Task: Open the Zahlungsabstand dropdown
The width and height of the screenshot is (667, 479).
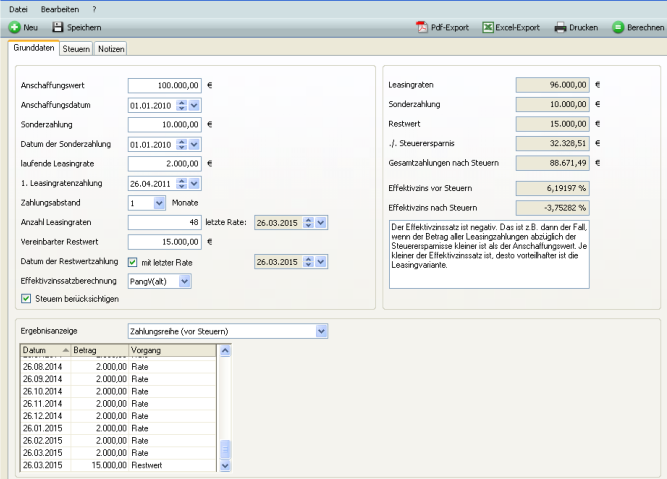Action: coord(160,203)
